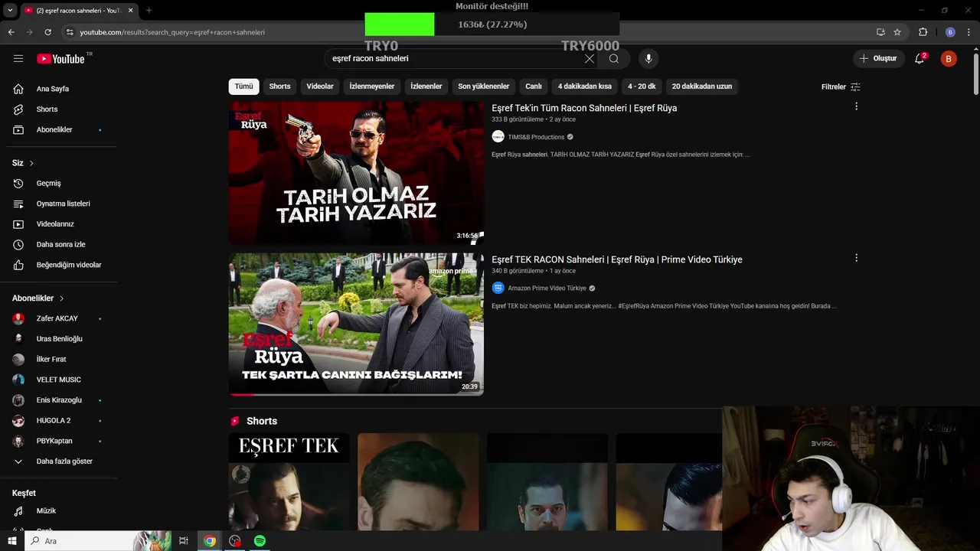Select the İzlenenler filter chip
This screenshot has height=551, width=980.
pyautogui.click(x=426, y=86)
